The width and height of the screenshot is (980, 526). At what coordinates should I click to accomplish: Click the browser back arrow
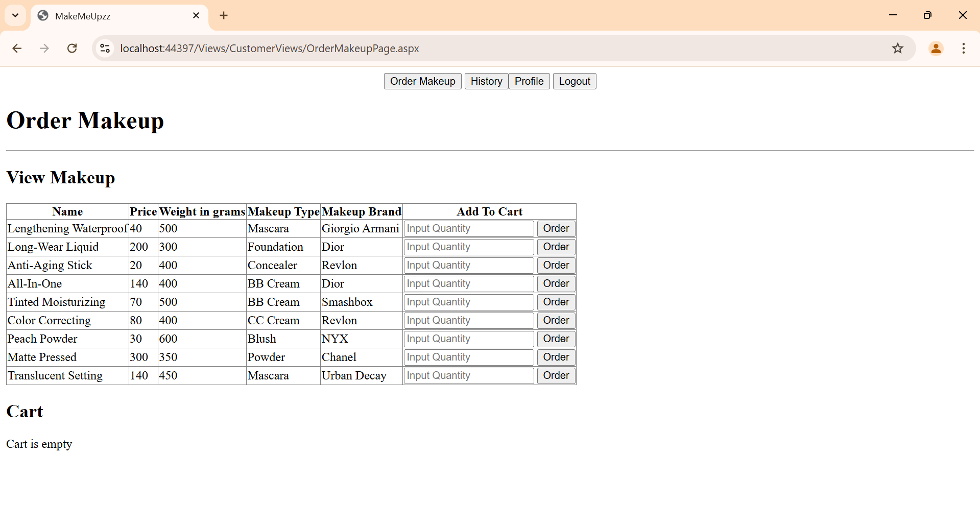click(x=17, y=49)
